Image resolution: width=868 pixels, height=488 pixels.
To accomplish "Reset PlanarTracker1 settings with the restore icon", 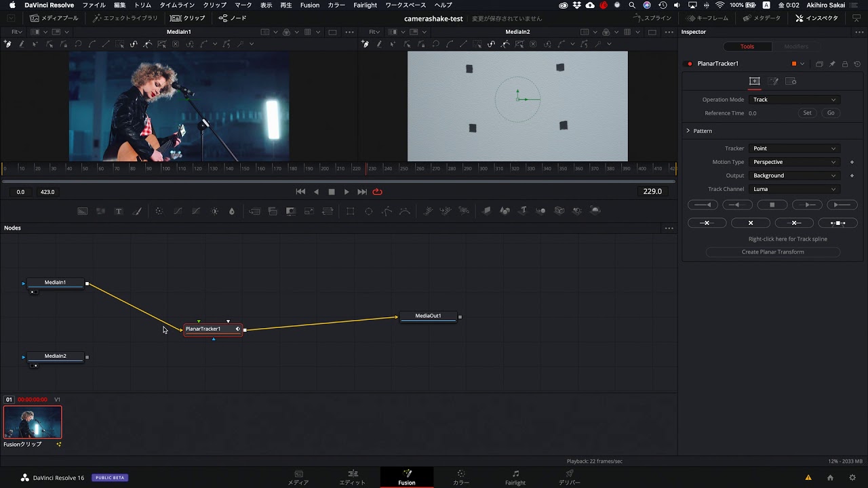I will coord(857,64).
